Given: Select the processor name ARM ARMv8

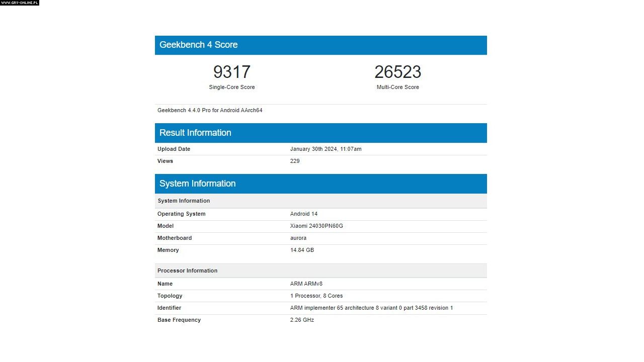Looking at the screenshot, I should coord(306,284).
